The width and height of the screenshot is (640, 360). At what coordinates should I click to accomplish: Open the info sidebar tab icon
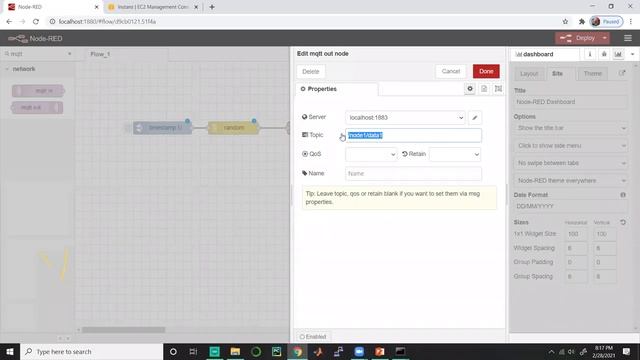(589, 54)
